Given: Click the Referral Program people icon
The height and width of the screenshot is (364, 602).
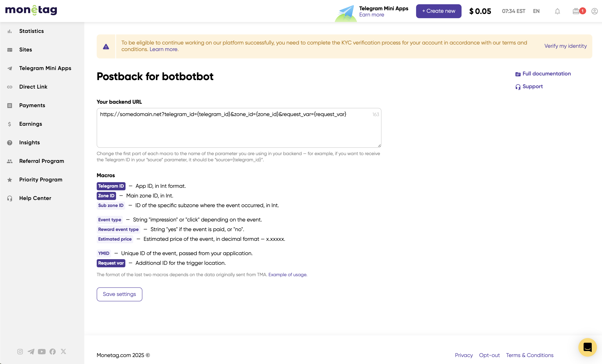Looking at the screenshot, I should point(9,161).
